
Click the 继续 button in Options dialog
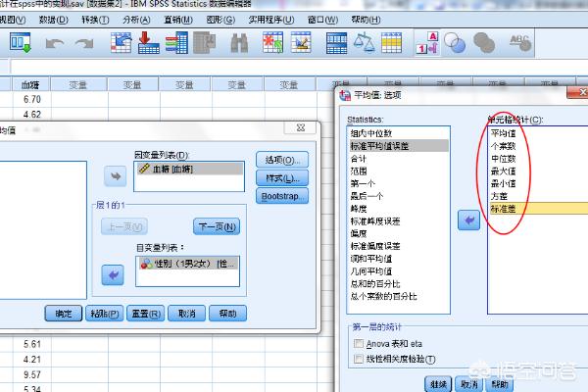pos(438,384)
